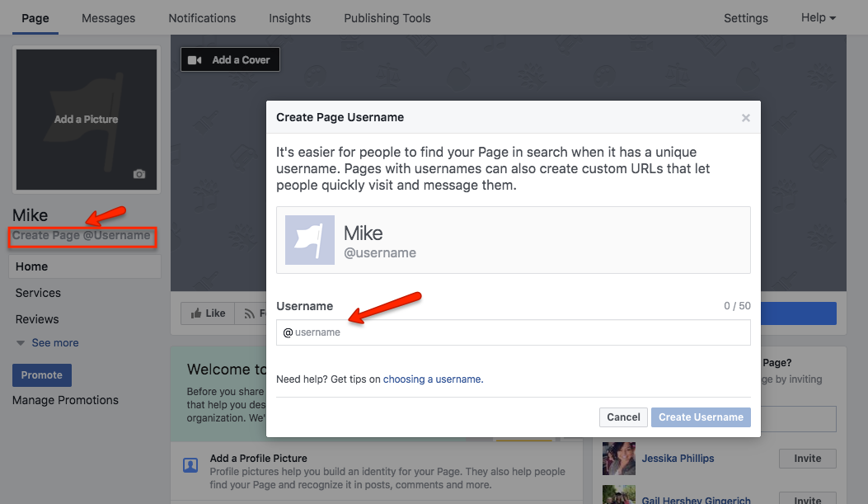The width and height of the screenshot is (868, 504).
Task: Close the Create Page Username dialog
Action: (745, 117)
